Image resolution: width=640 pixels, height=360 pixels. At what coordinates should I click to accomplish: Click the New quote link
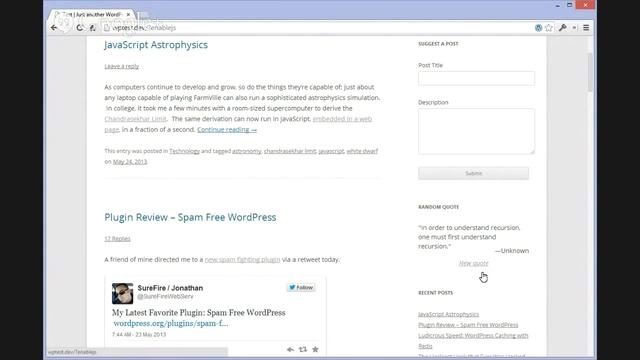[x=473, y=263]
